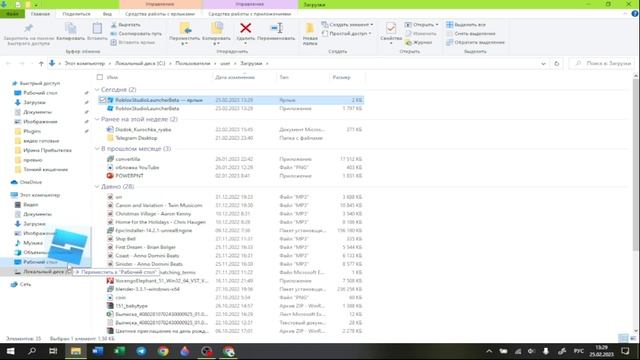Click the Cut (Вырезать) scissors item
This screenshot has height=360, width=640.
(126, 25)
